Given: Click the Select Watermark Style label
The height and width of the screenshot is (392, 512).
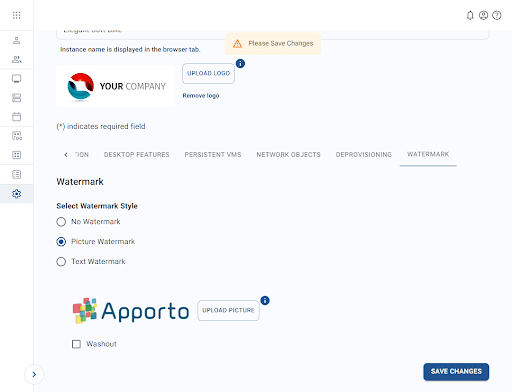Looking at the screenshot, I should (97, 206).
